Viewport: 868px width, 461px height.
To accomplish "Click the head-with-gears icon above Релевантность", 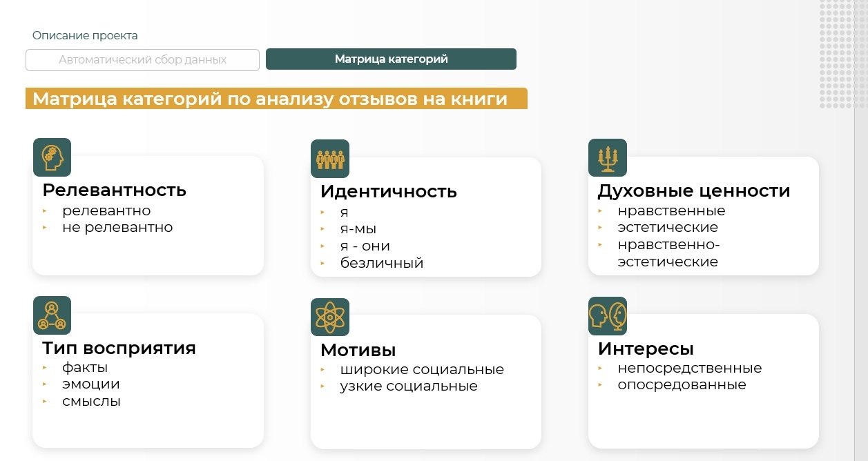I will 52,157.
